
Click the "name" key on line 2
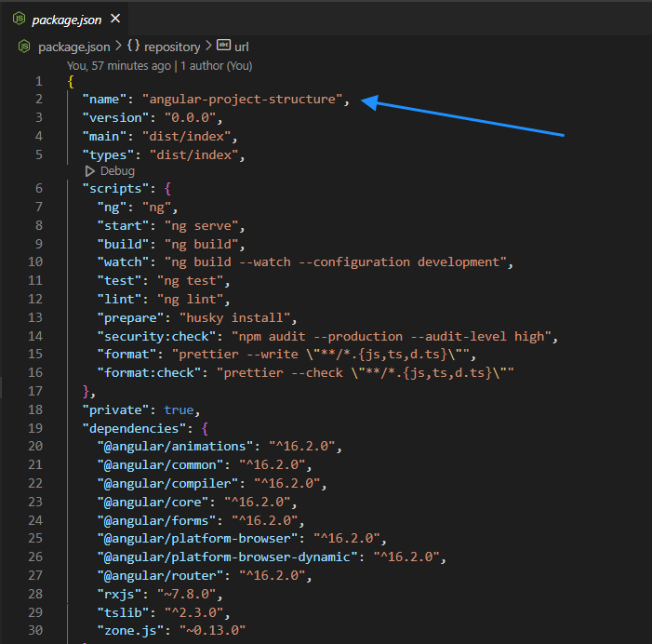pyautogui.click(x=104, y=100)
